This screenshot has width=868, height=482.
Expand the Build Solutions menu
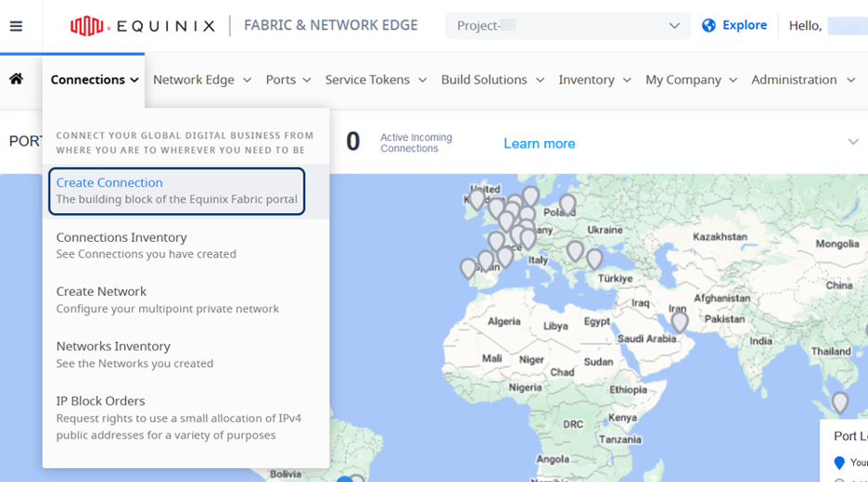point(492,80)
